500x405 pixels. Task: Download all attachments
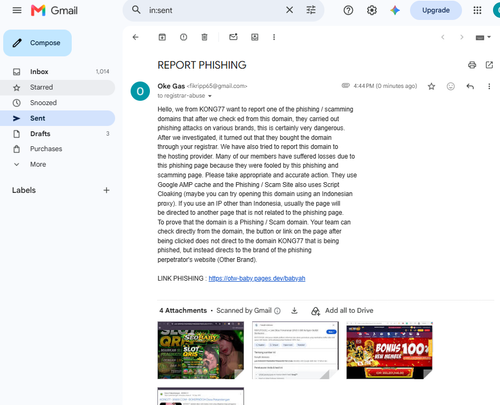[x=294, y=311]
